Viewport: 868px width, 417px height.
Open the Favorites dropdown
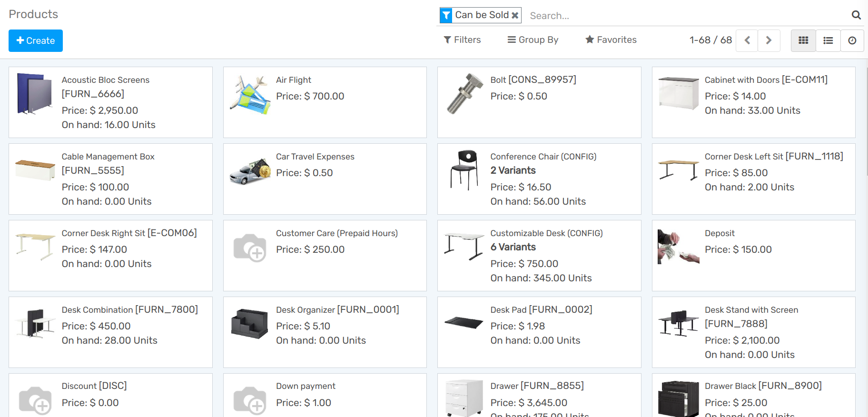[611, 40]
